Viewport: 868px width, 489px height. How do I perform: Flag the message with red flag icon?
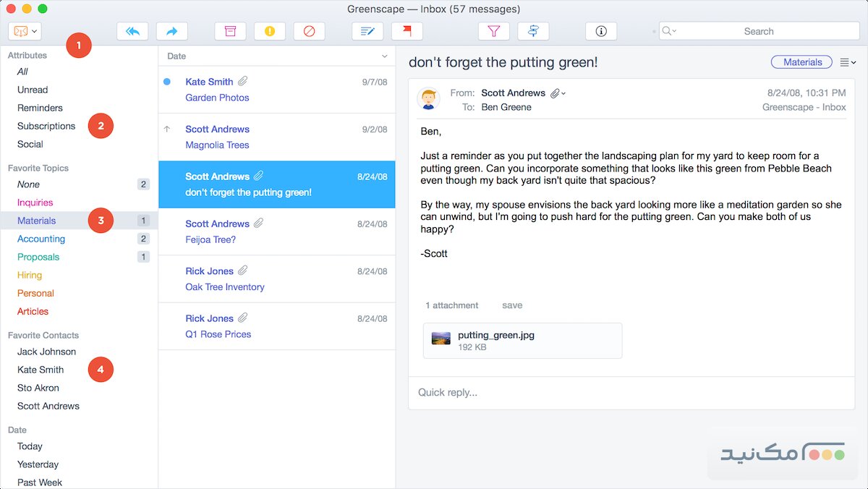[407, 31]
